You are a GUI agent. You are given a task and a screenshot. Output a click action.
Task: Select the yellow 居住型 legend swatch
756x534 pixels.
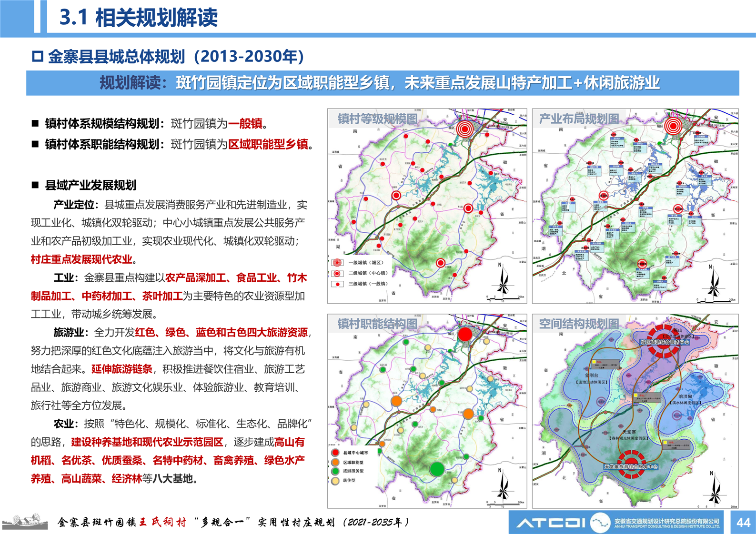click(x=335, y=481)
